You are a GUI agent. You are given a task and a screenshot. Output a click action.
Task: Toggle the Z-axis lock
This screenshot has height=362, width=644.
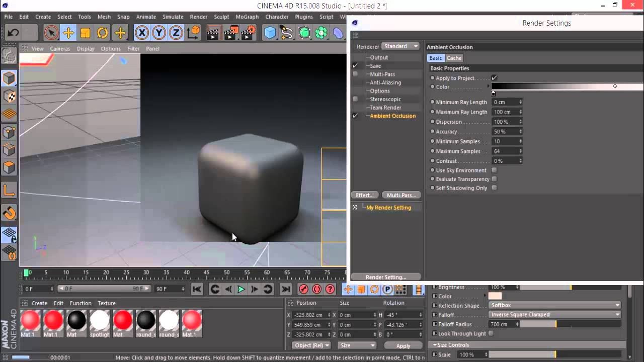pos(176,33)
